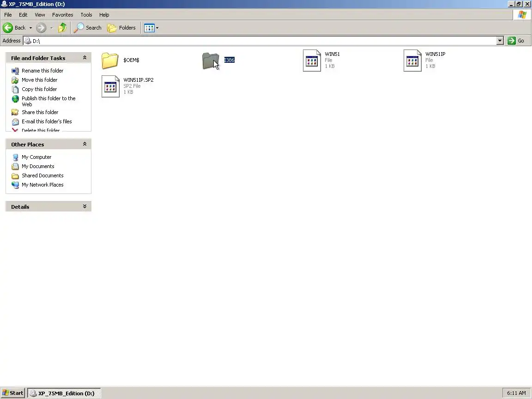
Task: Click the WIN51IP file name
Action: tap(435, 54)
